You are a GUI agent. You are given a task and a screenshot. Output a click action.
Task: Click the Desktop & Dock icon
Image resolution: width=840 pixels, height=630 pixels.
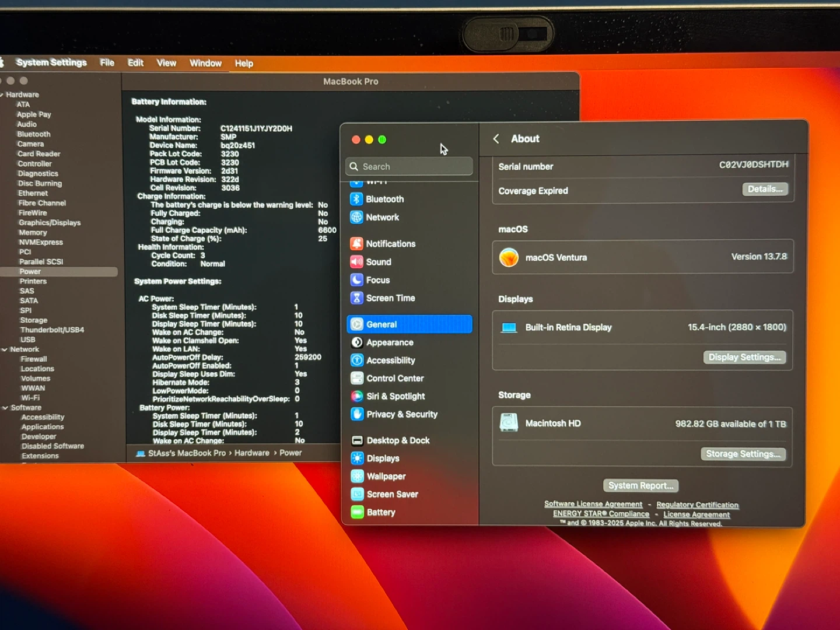click(x=357, y=440)
